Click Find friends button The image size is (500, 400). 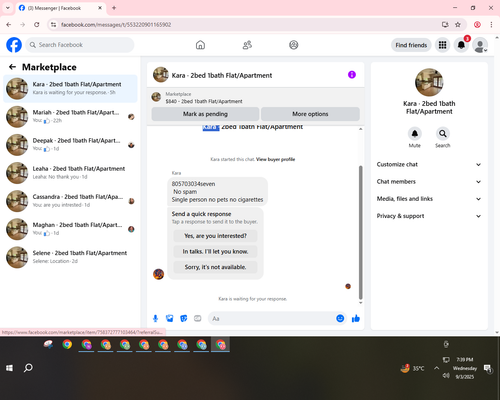[411, 45]
